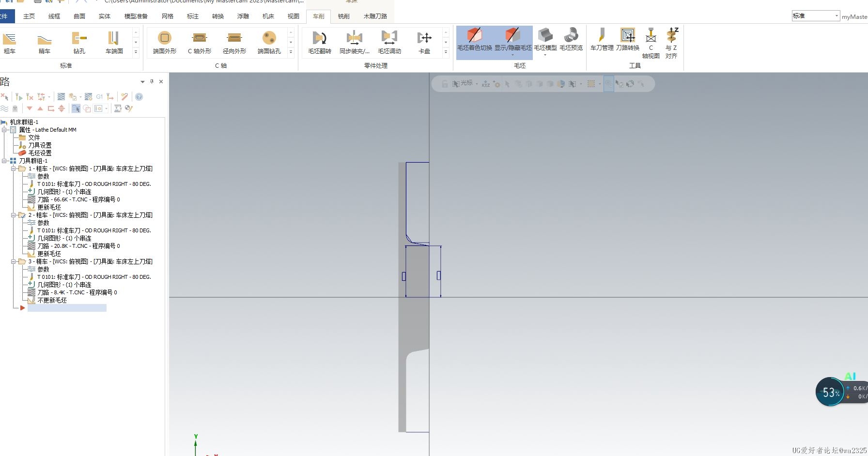Toggle folder icon of operation 3 - 精车
868x456 pixels.
(22, 261)
